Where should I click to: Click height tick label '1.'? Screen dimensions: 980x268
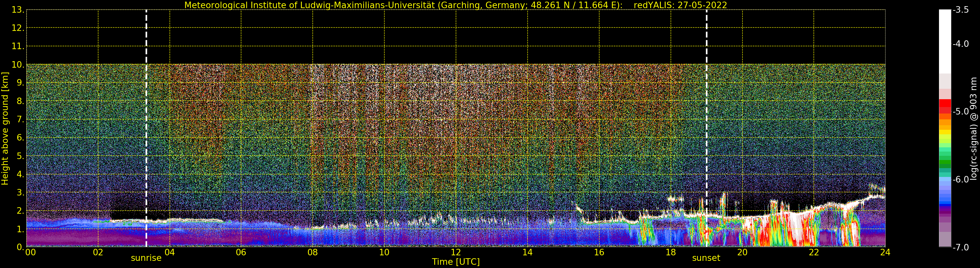pos(21,229)
